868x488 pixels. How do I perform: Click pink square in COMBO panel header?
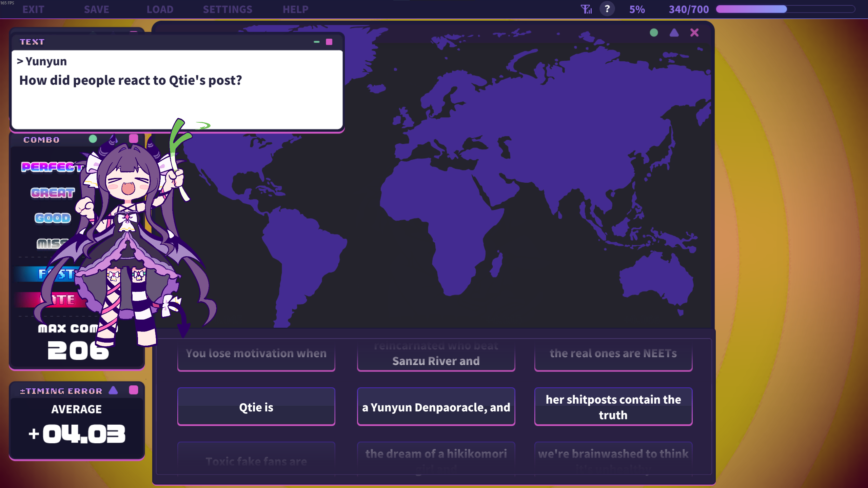[134, 139]
